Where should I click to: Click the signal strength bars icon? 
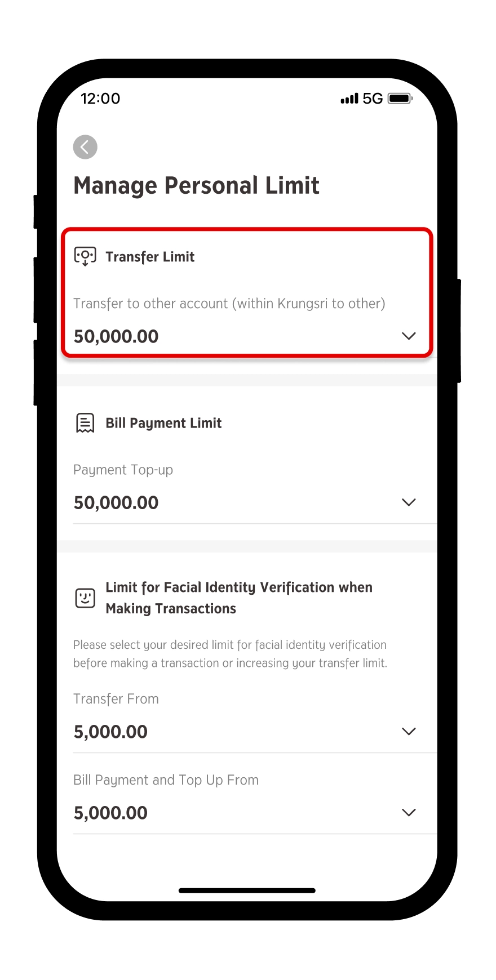click(349, 99)
